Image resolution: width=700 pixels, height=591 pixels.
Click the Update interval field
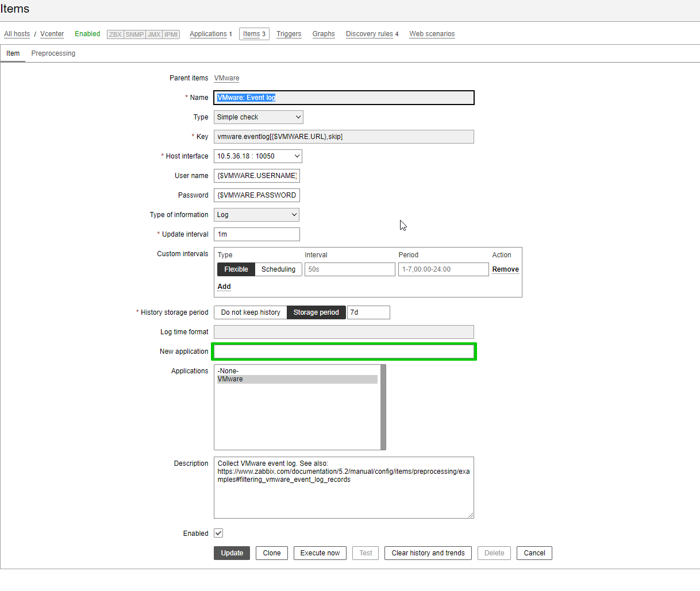pyautogui.click(x=257, y=234)
